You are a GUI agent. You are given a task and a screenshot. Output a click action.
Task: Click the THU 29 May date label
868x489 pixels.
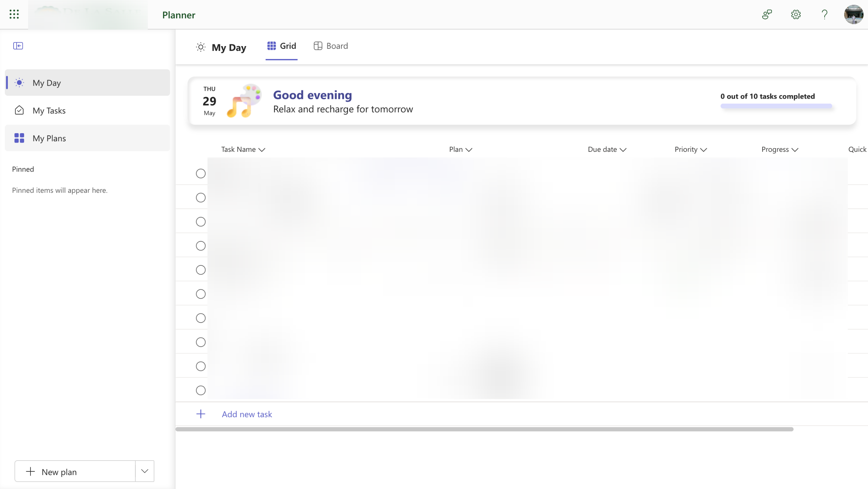209,101
